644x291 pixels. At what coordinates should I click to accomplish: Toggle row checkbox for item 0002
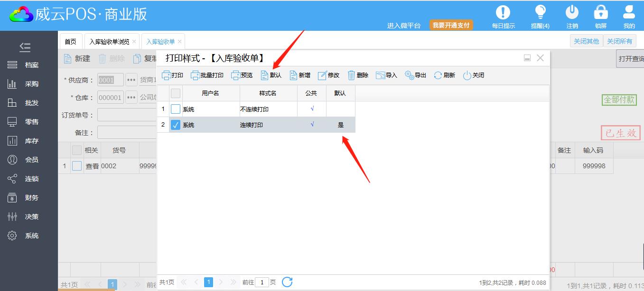[77, 166]
